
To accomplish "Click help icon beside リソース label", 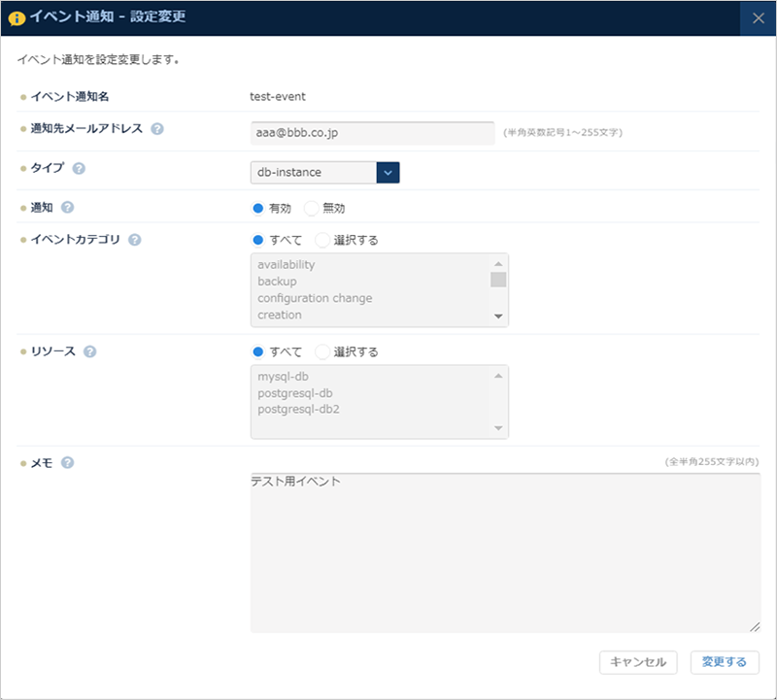I will coord(90,351).
